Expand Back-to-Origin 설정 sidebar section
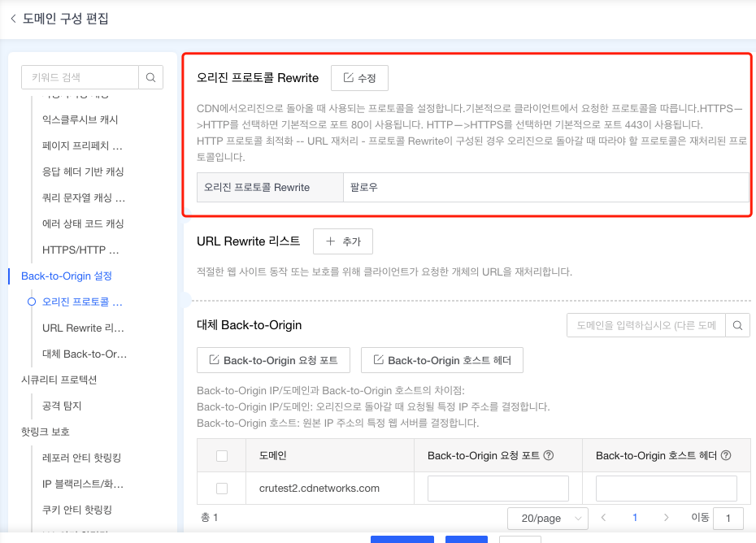Viewport: 756px width, 543px height. pos(67,276)
